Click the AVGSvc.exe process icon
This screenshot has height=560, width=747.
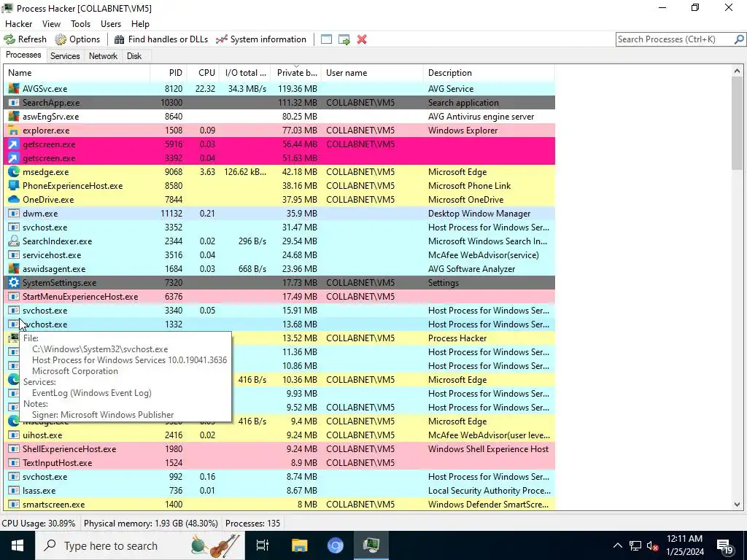coord(14,88)
